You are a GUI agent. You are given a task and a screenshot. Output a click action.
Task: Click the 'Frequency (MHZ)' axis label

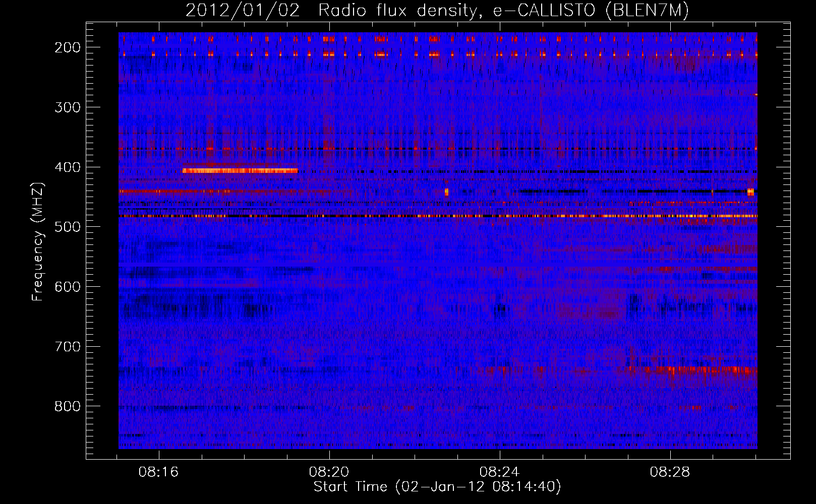point(38,242)
